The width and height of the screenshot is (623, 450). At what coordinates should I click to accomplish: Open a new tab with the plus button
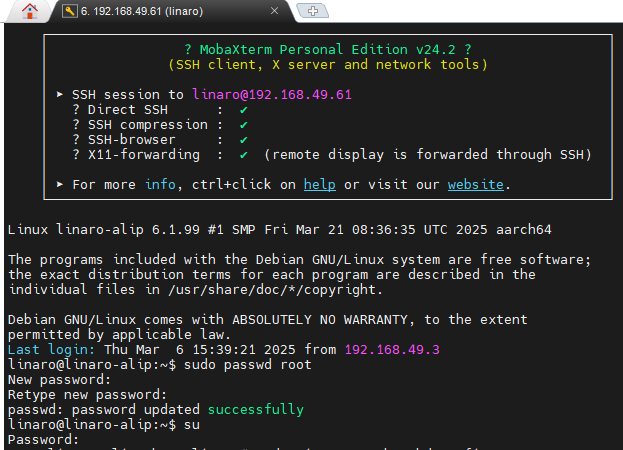point(313,11)
